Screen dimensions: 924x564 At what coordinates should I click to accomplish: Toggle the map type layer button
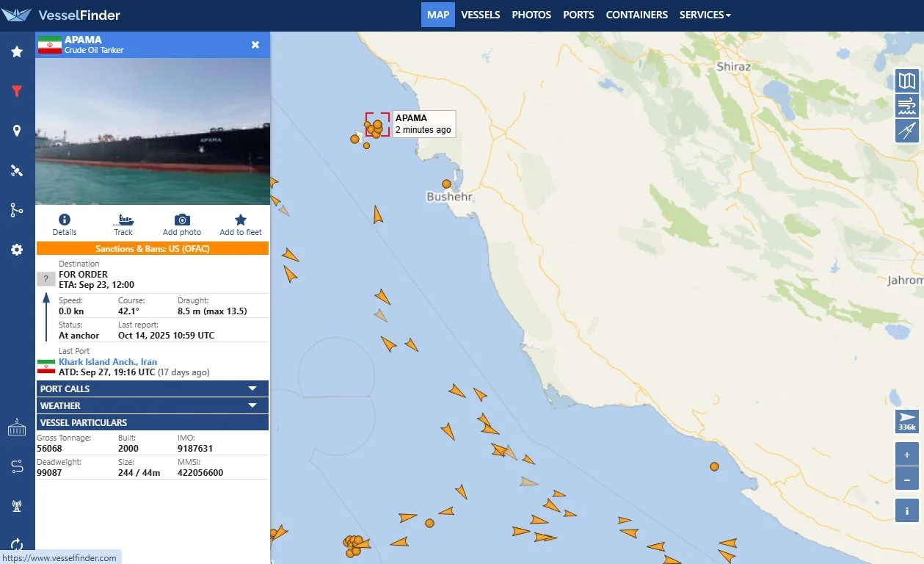pos(907,81)
